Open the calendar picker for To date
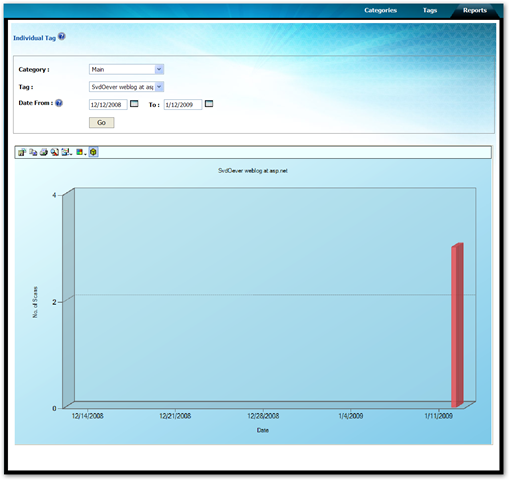This screenshot has width=509, height=480. tap(209, 104)
